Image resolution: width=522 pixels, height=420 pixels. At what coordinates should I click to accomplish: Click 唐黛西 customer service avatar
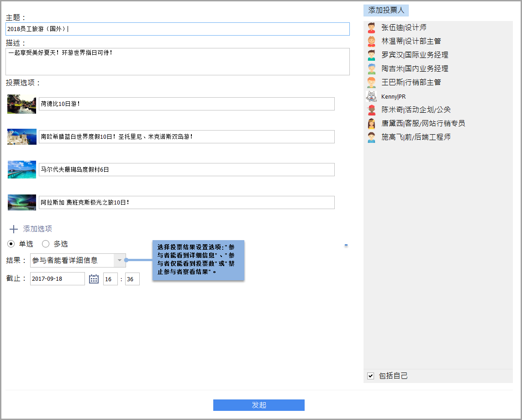coord(371,124)
